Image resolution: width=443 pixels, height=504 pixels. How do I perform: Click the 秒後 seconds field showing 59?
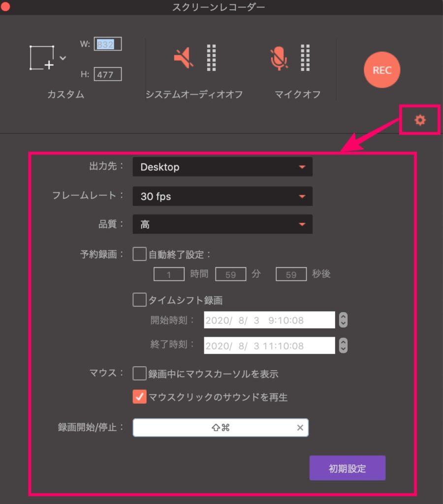(291, 274)
